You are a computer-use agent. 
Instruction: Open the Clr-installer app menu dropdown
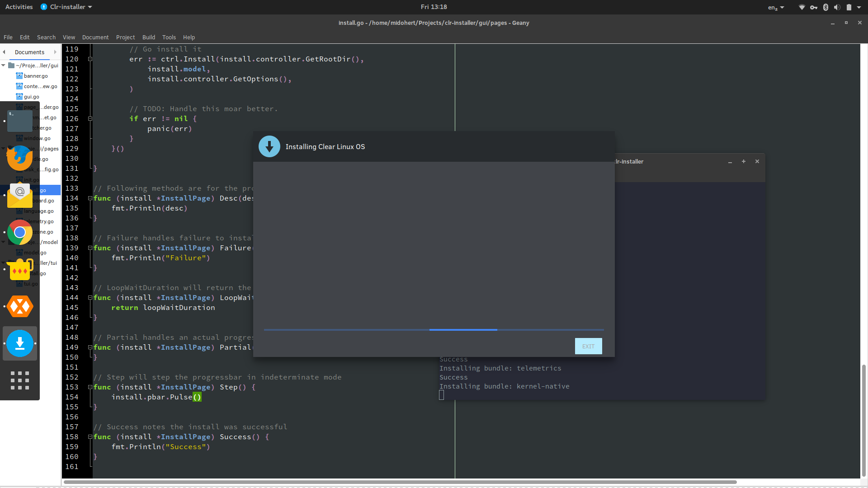click(x=66, y=7)
